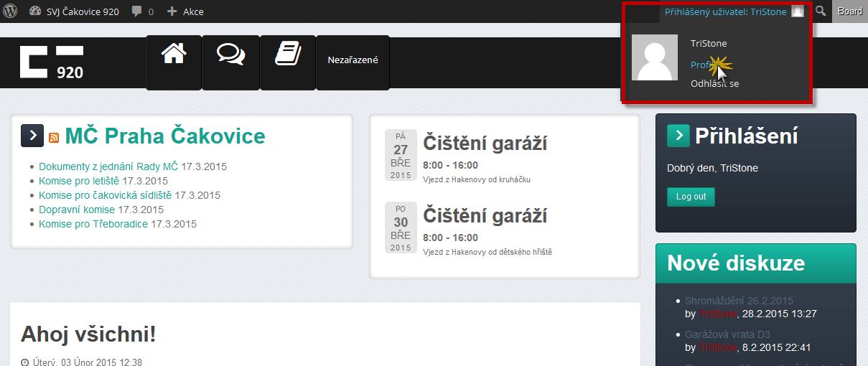Click the home icon navigation tile
Viewport: 868px width, 366px height.
click(x=174, y=62)
